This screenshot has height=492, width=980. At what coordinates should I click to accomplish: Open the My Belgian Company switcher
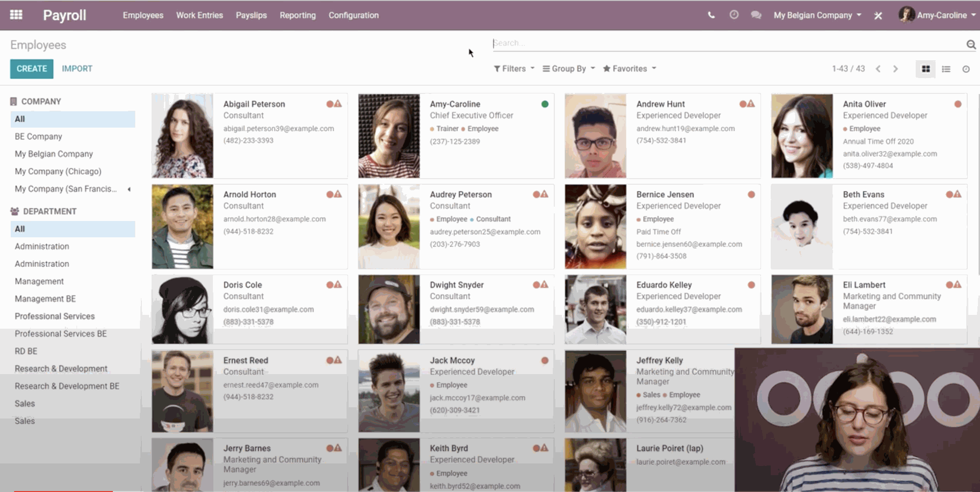coord(817,15)
